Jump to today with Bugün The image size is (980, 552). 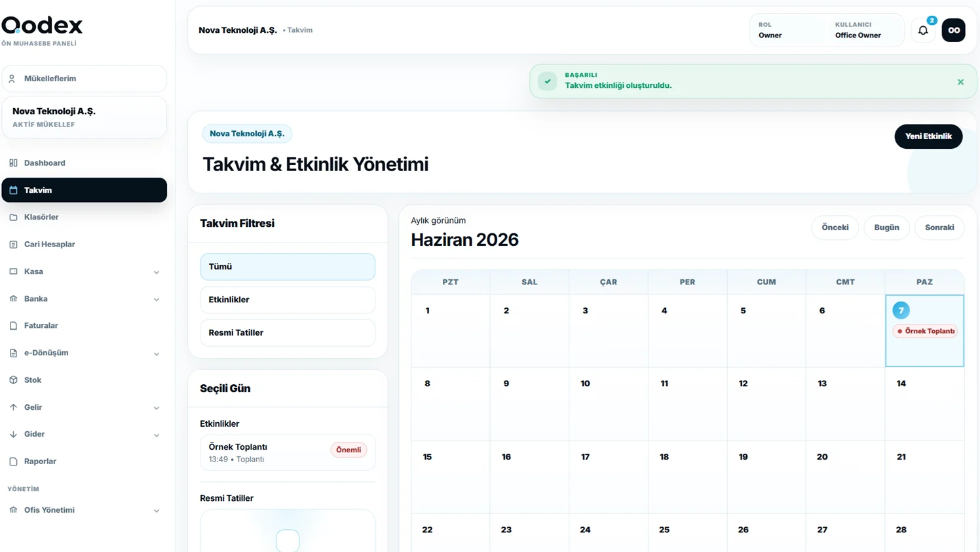point(886,227)
